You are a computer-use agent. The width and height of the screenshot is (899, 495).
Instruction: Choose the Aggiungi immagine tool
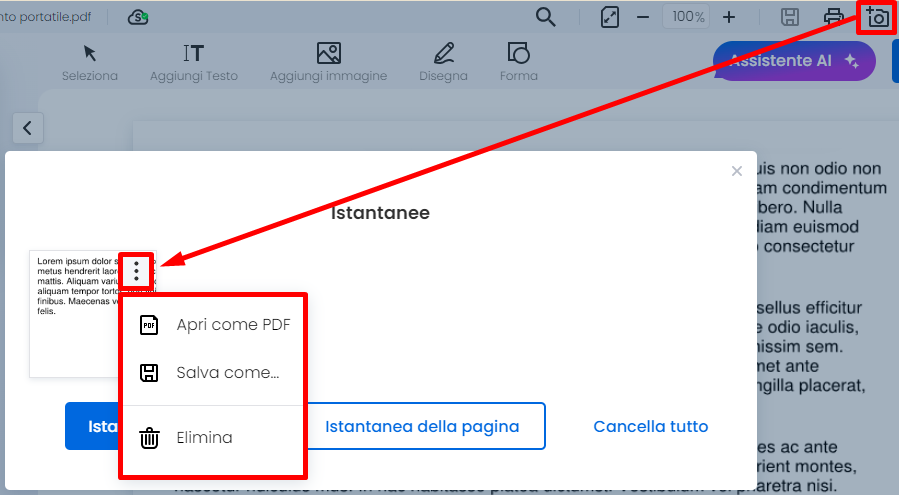tap(328, 61)
